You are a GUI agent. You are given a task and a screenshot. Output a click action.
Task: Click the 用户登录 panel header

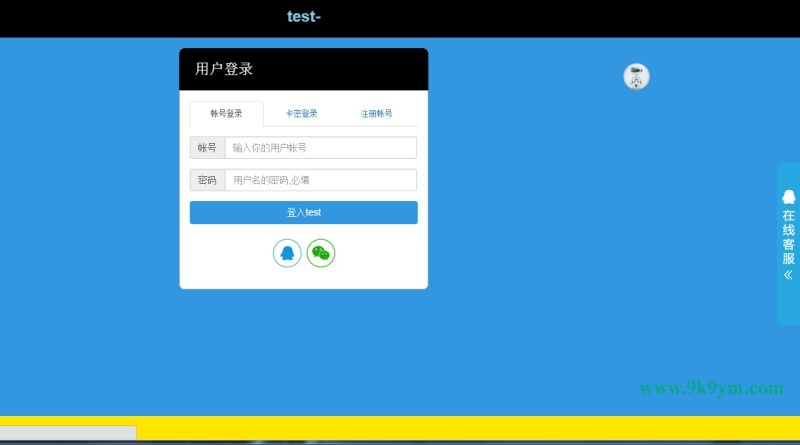(x=303, y=69)
